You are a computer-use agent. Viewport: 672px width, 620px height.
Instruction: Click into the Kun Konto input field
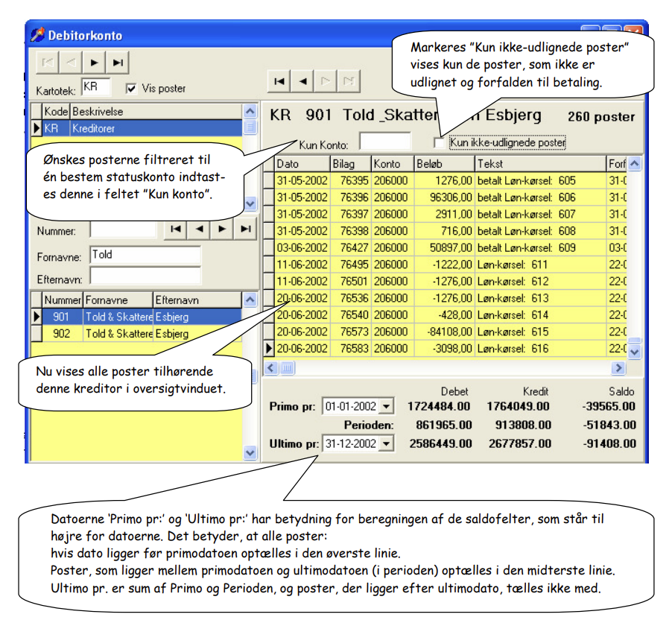pyautogui.click(x=385, y=142)
